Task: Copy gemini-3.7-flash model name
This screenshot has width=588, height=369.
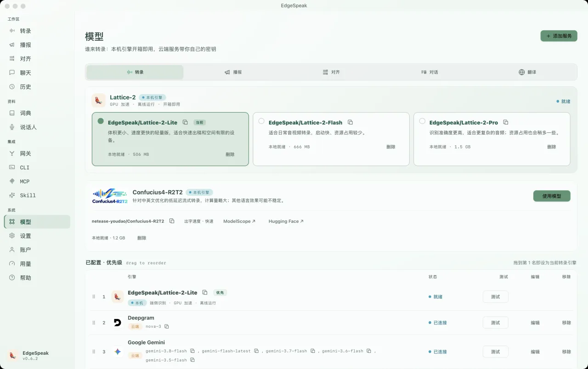Action: click(x=312, y=351)
